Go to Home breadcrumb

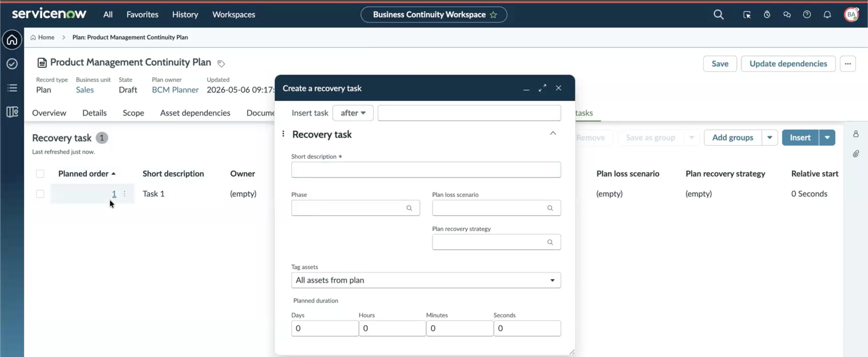coord(42,37)
